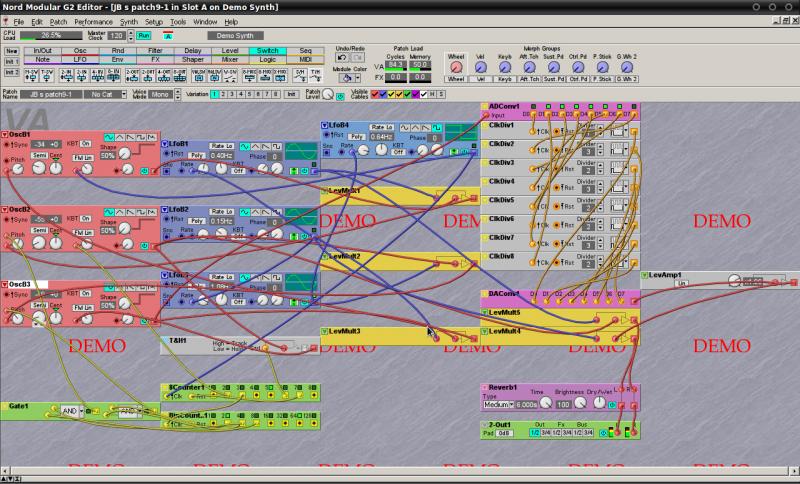Select Variation 1
This screenshot has height=484, width=800.
pos(215,94)
